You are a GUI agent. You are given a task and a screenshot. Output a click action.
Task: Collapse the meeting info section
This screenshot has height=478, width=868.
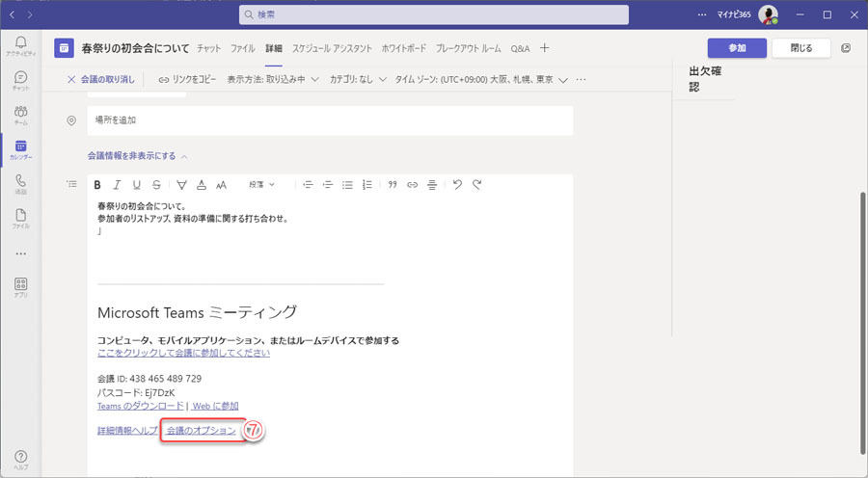click(x=137, y=156)
